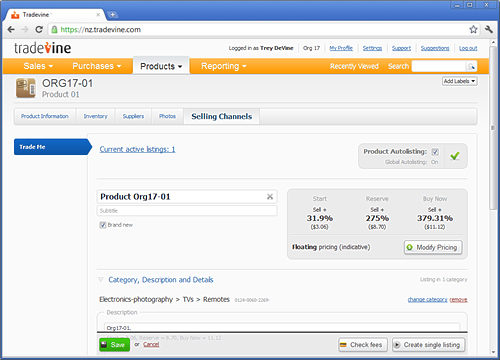500x360 pixels.
Task: Click the scrollbar up arrow
Action: (x=493, y=42)
